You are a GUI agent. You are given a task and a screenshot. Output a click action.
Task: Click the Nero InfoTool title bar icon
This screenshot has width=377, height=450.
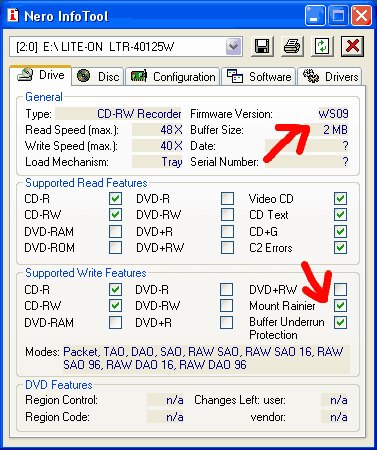point(13,15)
